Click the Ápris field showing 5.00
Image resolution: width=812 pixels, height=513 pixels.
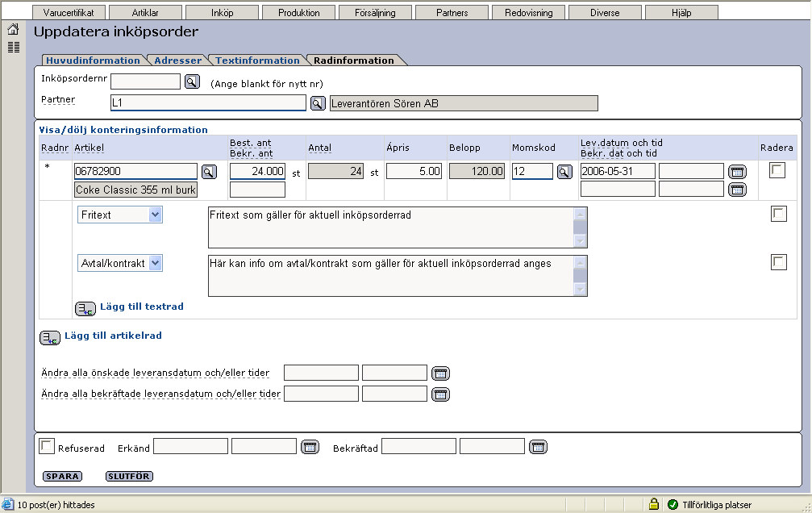click(x=414, y=171)
